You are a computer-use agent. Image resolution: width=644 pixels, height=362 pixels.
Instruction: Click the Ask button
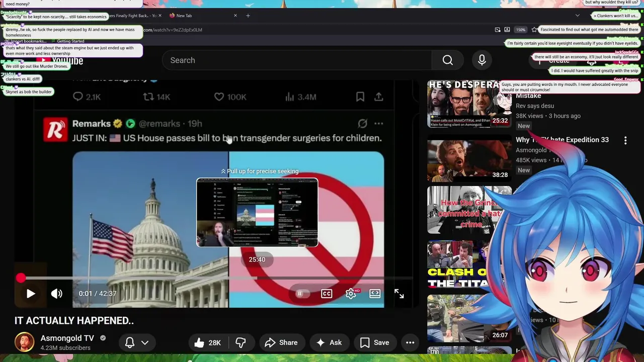coord(329,342)
